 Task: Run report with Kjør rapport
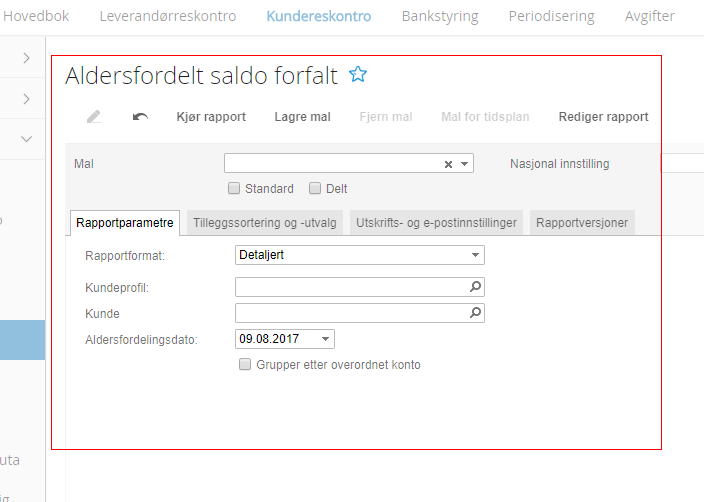click(211, 117)
